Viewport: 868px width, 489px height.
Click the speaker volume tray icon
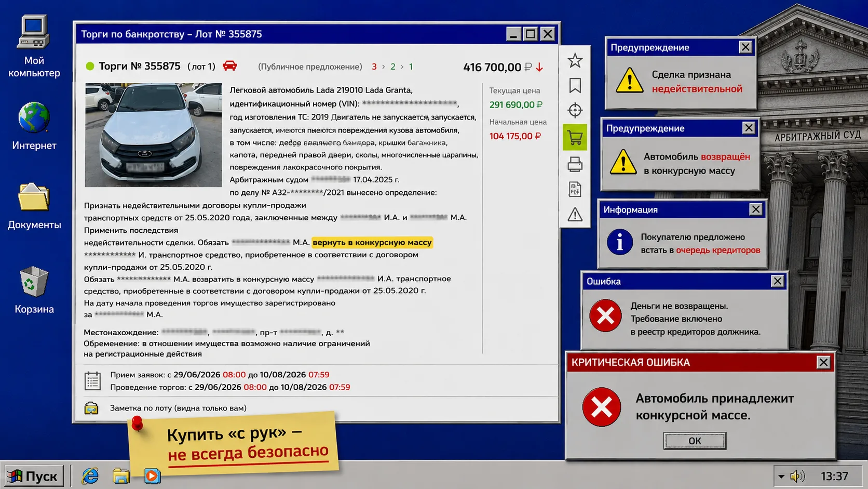tap(797, 476)
